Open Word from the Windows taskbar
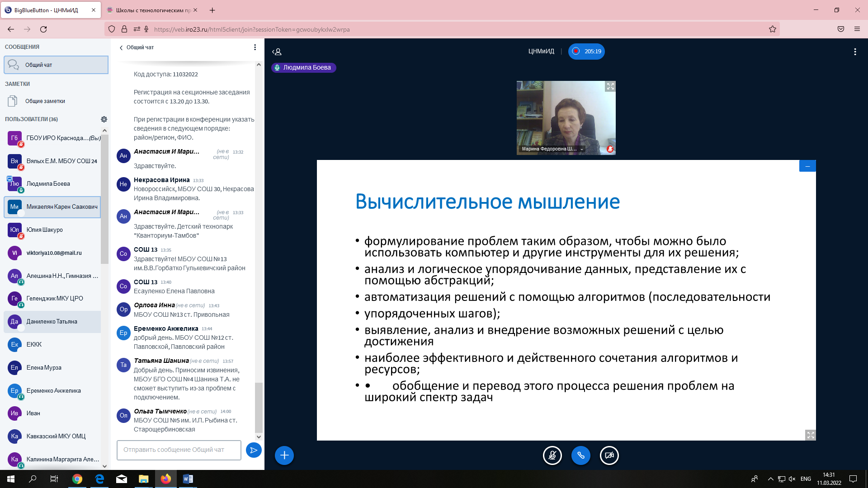This screenshot has width=868, height=488. coord(188,479)
